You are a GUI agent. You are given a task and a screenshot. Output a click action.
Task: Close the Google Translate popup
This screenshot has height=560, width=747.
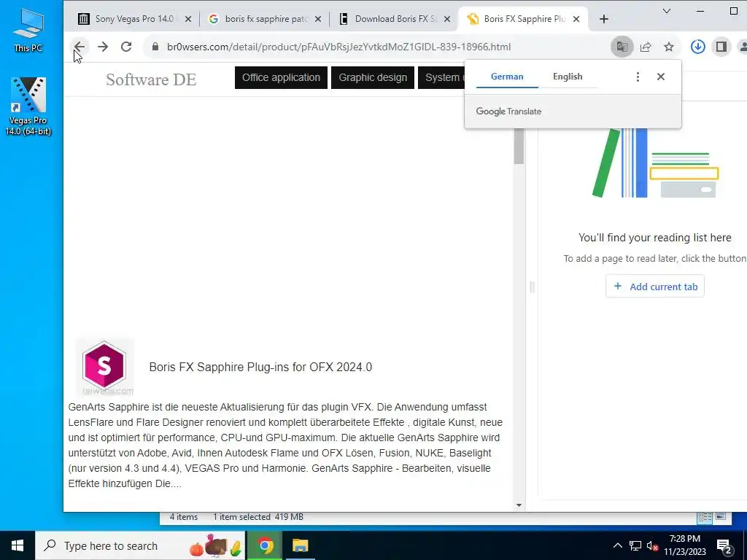tap(661, 77)
